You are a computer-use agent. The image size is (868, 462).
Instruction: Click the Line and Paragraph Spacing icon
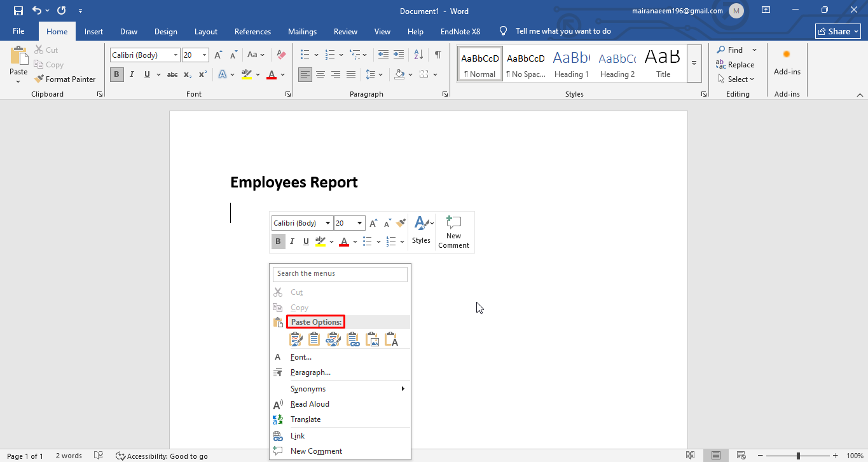(x=371, y=74)
